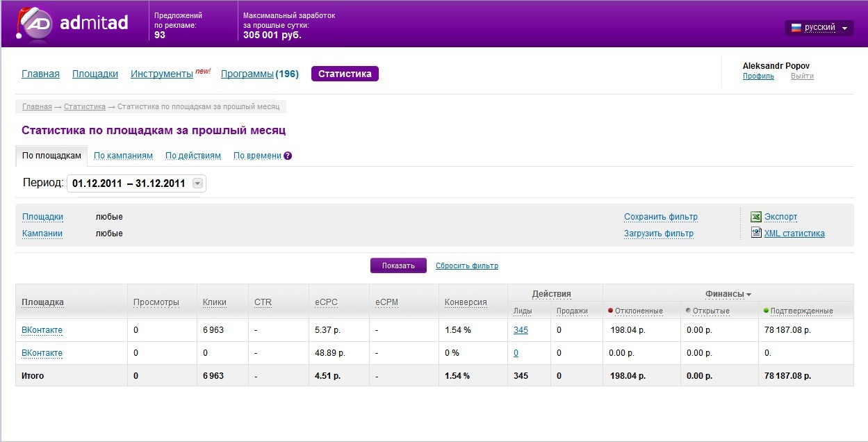Switch to the По площадкам tab
The image size is (868, 442).
[x=51, y=156]
